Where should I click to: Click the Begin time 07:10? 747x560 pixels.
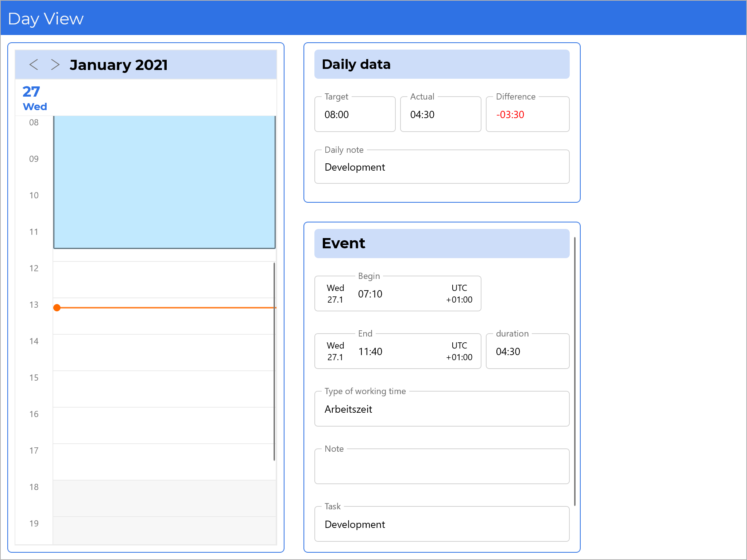pos(370,294)
